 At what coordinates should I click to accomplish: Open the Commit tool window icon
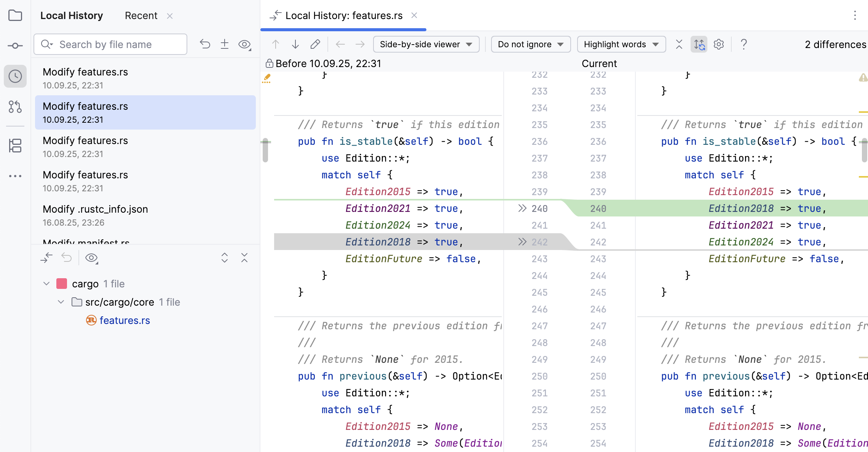(x=15, y=46)
